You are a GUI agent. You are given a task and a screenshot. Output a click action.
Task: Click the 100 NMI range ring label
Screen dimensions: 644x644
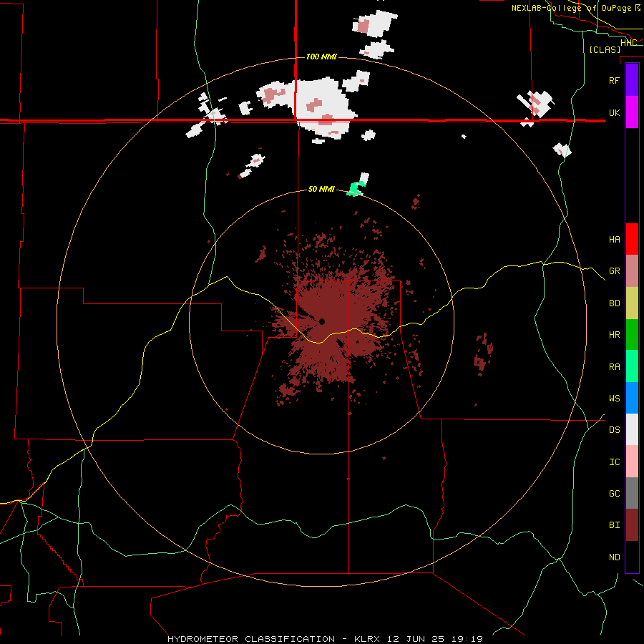point(321,57)
